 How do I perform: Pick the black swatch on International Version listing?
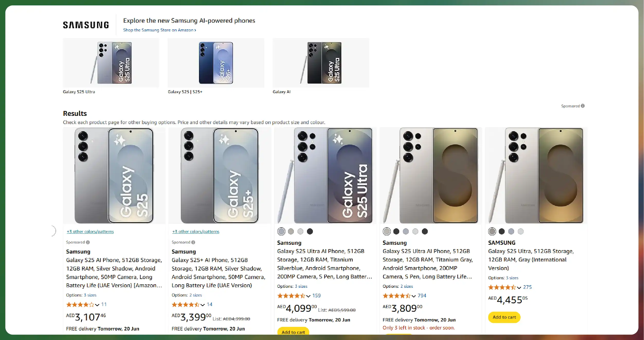point(502,231)
